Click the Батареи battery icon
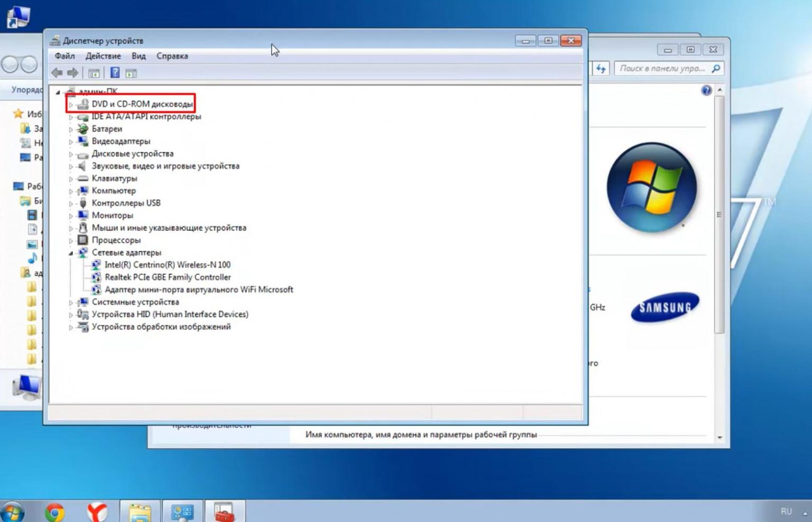The height and width of the screenshot is (522, 812). (82, 129)
